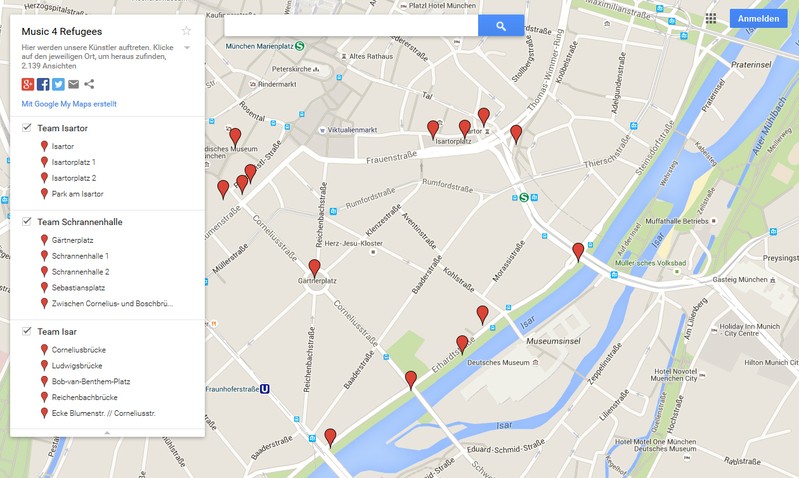Share map by email icon

pyautogui.click(x=73, y=84)
